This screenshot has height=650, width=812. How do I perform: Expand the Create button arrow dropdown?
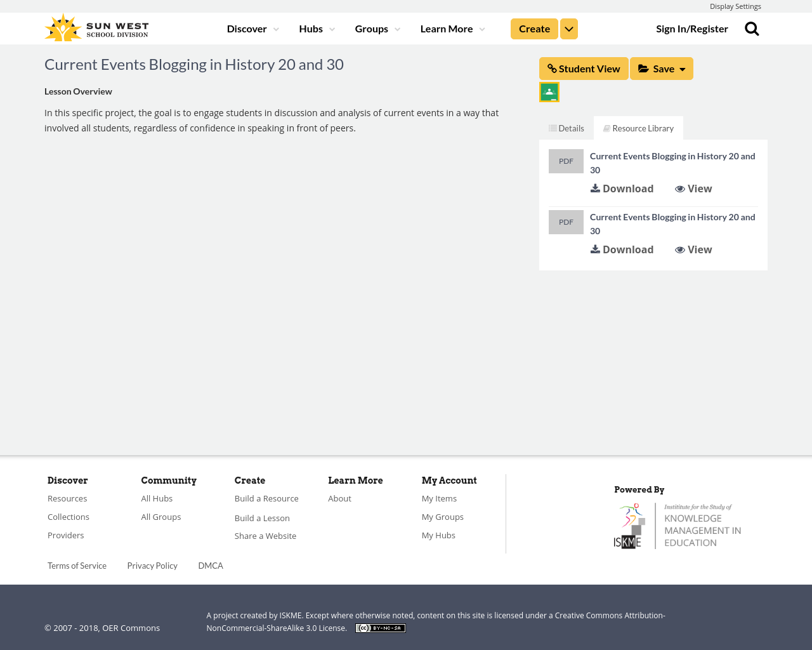[569, 29]
